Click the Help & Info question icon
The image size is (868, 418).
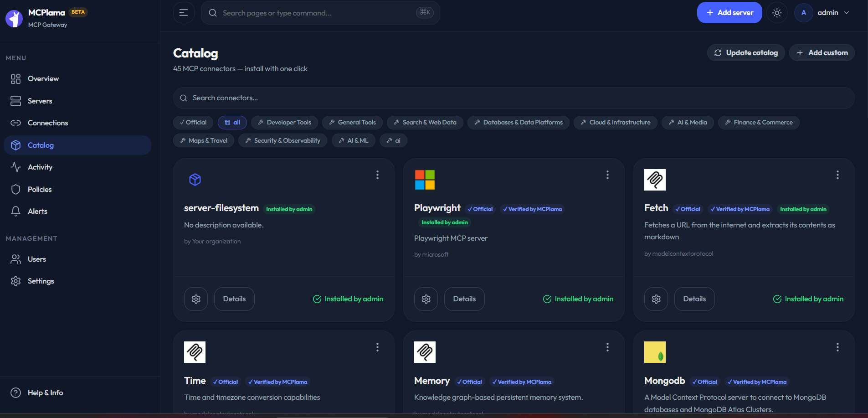coord(16,393)
